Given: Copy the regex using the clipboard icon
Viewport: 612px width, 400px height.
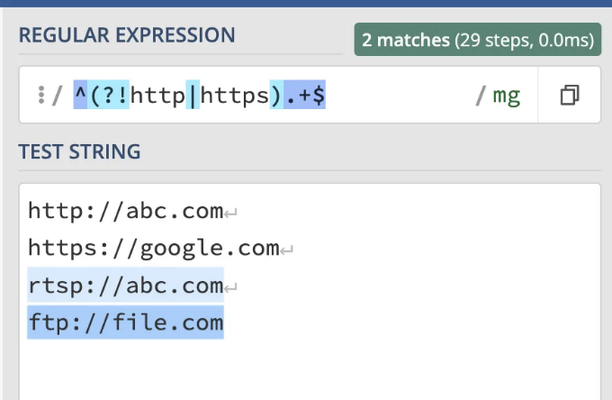Looking at the screenshot, I should tap(569, 95).
